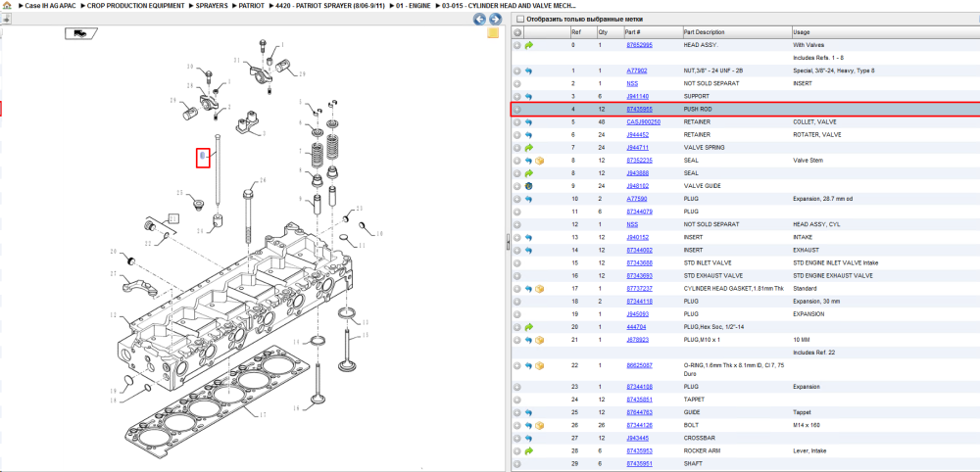Open part number J944711 link
980x472 pixels.
pos(638,147)
